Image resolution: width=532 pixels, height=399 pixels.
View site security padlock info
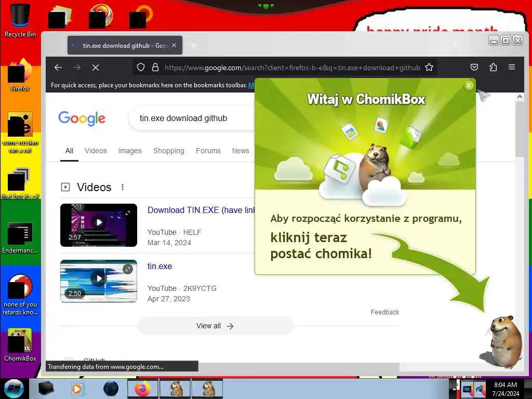(x=155, y=67)
